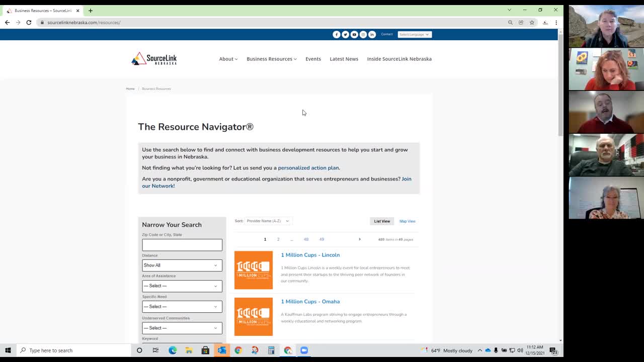
Task: Open the Latest News menu item
Action: 344,59
